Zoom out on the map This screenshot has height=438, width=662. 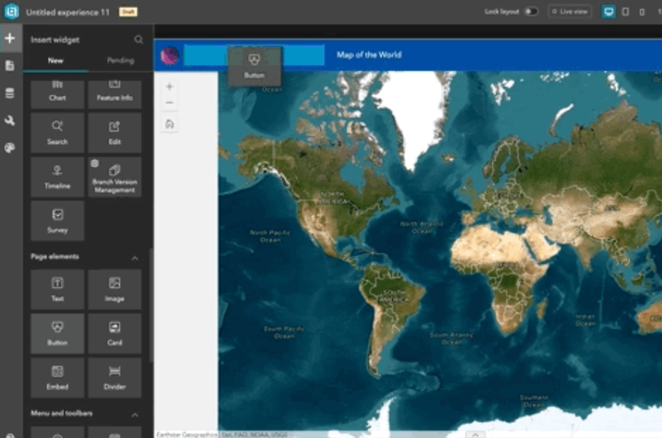click(169, 102)
